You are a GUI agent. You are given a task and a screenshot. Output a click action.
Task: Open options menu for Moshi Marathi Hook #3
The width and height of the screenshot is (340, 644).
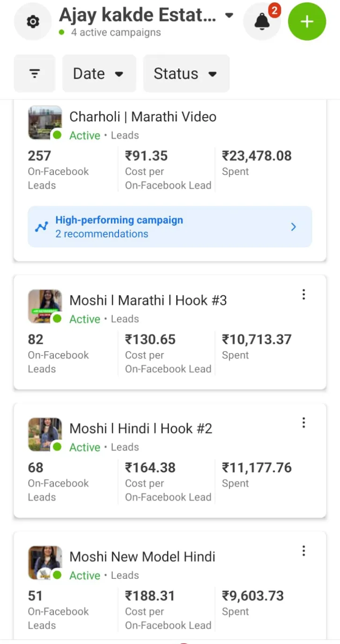pos(303,294)
